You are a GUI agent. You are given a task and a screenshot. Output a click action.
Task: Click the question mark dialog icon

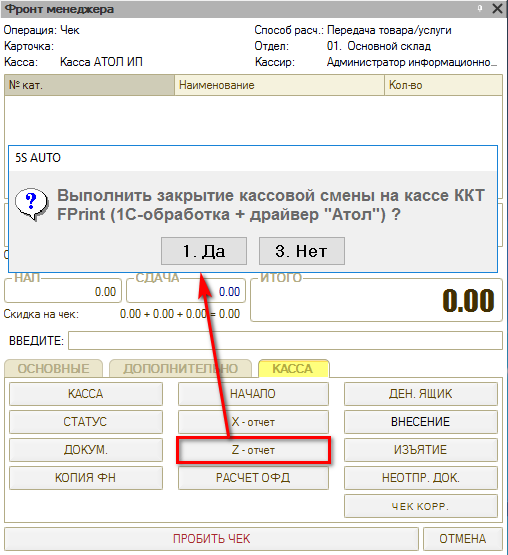click(32, 204)
